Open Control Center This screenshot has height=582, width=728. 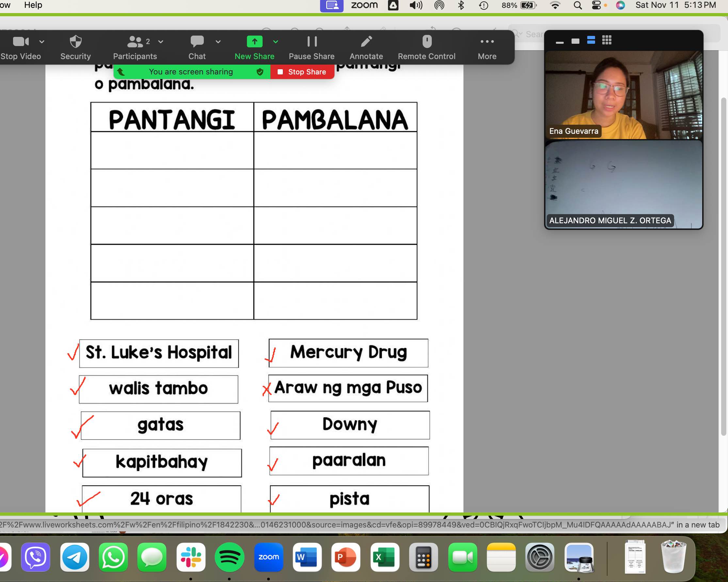(597, 6)
